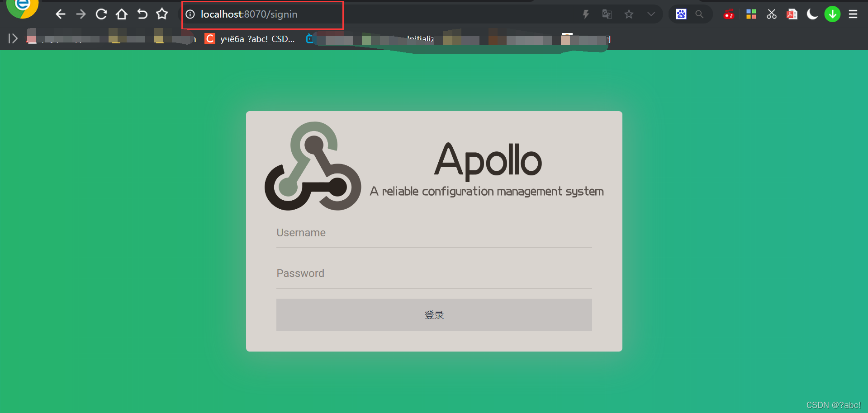868x413 pixels.
Task: Click the magnifier search icon
Action: click(699, 14)
